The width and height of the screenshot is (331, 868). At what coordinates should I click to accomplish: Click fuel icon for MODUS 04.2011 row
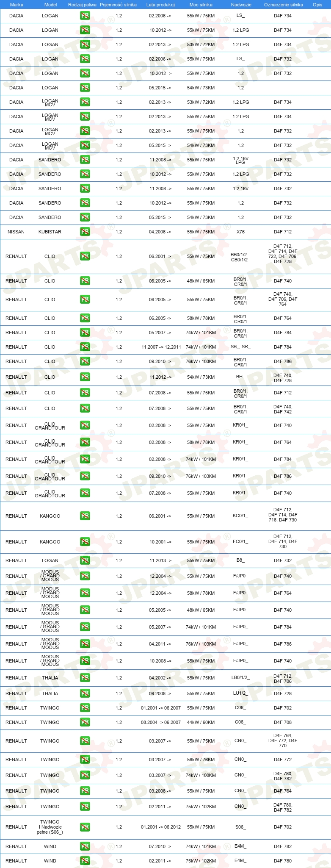coord(85,644)
